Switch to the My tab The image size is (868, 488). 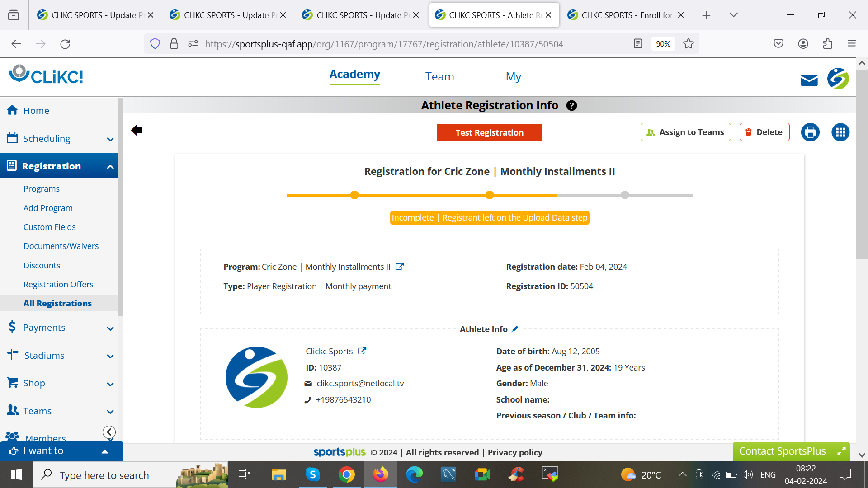513,77
